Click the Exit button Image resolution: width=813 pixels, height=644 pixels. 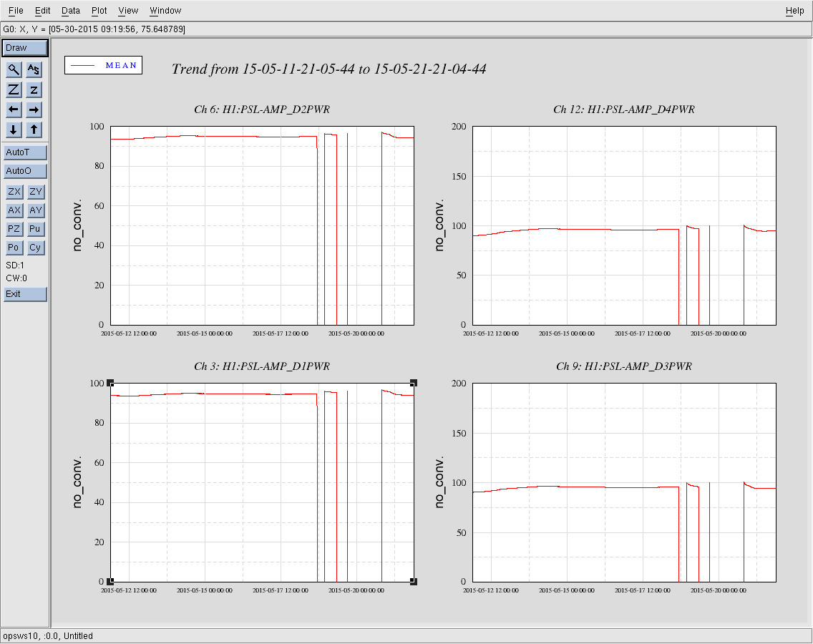[x=25, y=295]
